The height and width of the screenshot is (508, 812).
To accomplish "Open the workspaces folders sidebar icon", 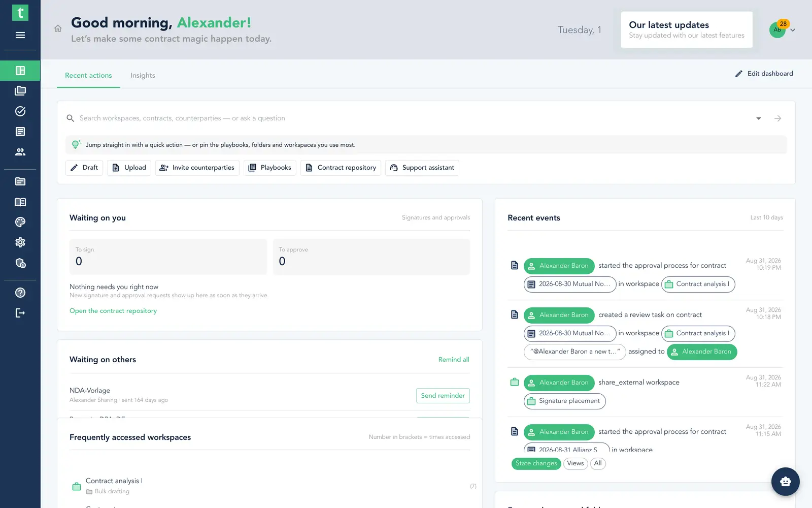I will click(x=20, y=91).
